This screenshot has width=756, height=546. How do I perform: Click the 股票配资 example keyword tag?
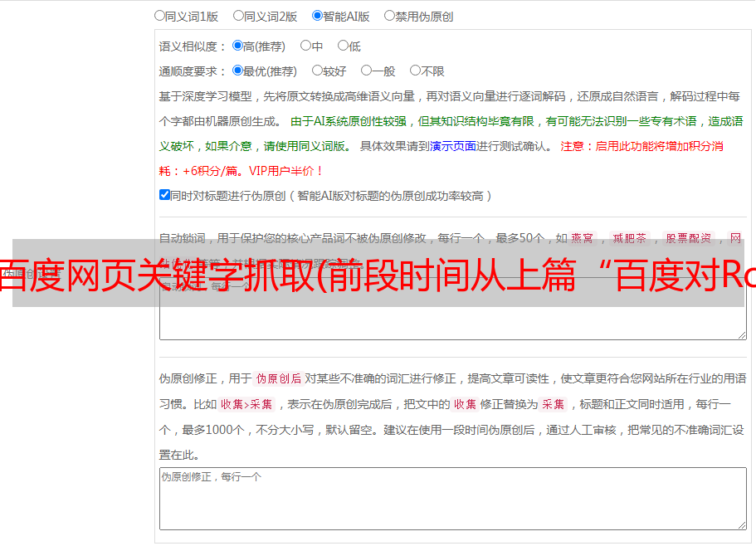689,238
